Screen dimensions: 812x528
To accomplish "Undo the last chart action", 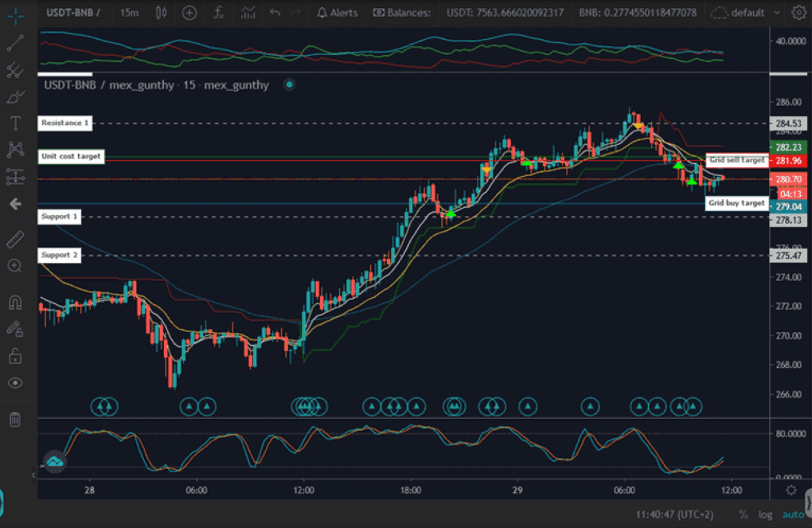I will pyautogui.click(x=275, y=13).
